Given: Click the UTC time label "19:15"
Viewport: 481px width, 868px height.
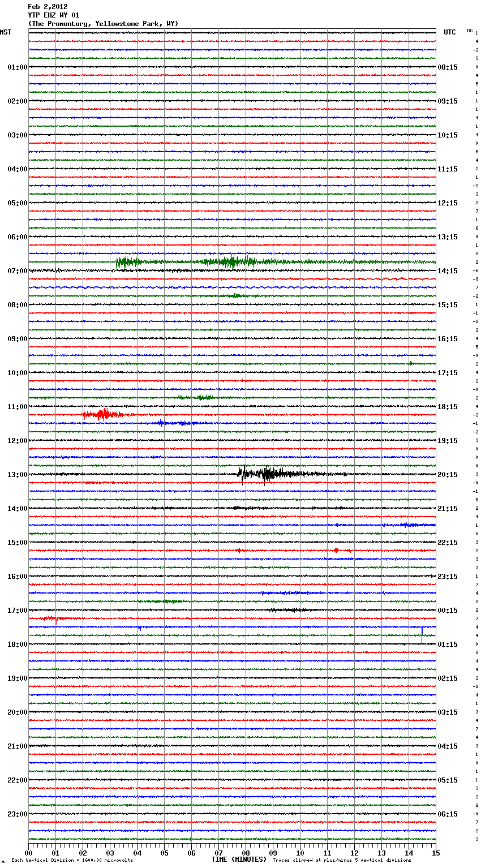Looking at the screenshot, I should (x=448, y=441).
